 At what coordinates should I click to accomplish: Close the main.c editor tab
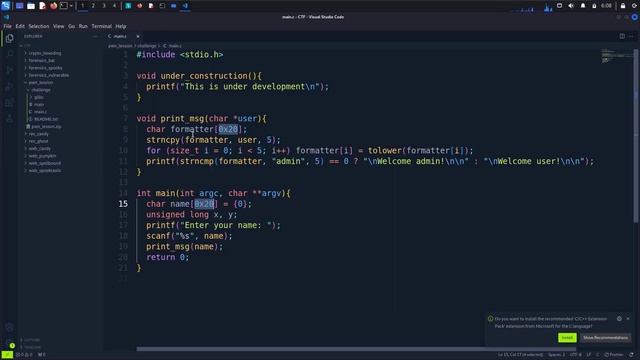(x=138, y=36)
